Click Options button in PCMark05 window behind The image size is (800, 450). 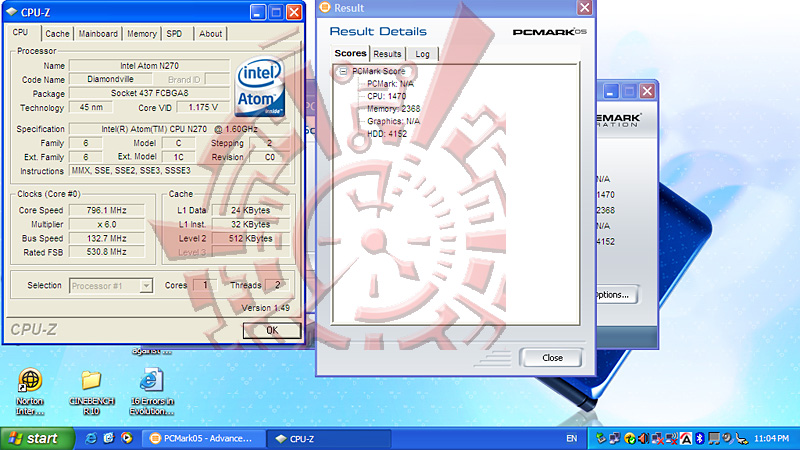[x=617, y=294]
